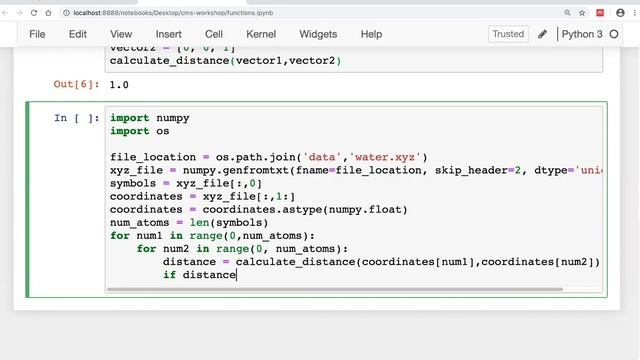Click the 'symbols = xyz_file[:,0]' line
This screenshot has height=360, width=640.
tap(186, 184)
